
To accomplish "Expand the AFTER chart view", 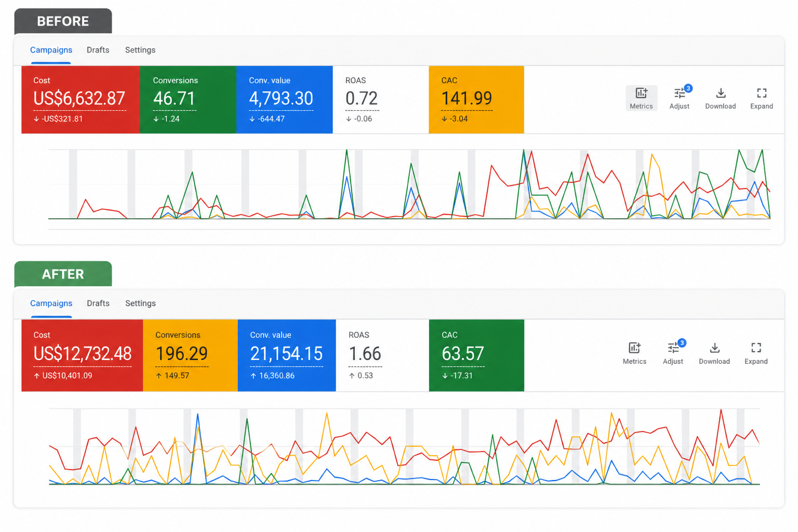I will 756,353.
